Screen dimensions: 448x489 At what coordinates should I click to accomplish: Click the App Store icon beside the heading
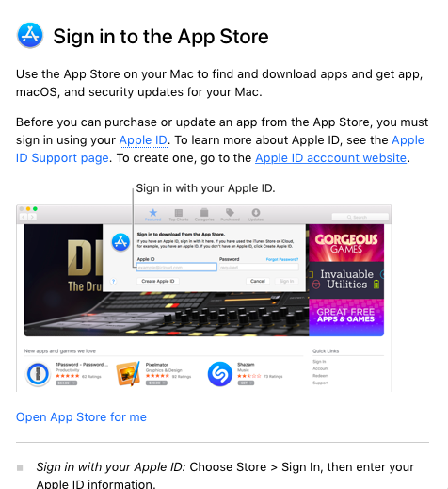[x=30, y=35]
